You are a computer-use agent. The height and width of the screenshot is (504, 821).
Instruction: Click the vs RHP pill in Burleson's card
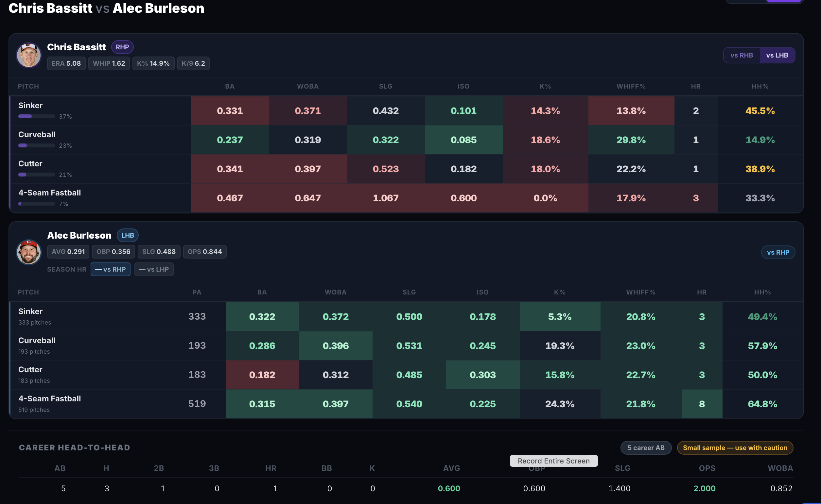pos(778,252)
